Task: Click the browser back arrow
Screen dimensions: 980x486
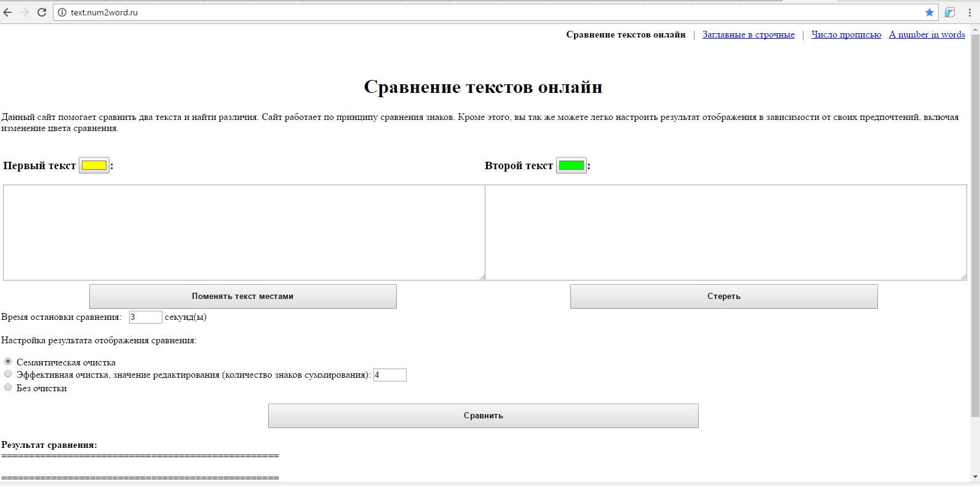Action: coord(8,12)
